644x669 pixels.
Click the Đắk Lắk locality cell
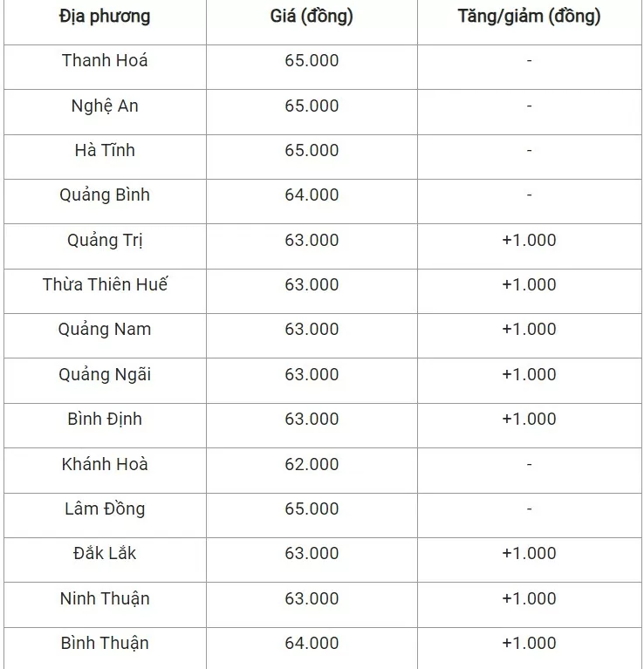[105, 554]
